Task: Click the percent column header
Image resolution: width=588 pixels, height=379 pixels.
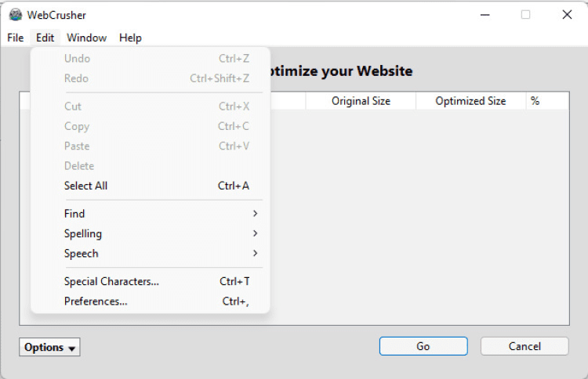Action: 546,101
